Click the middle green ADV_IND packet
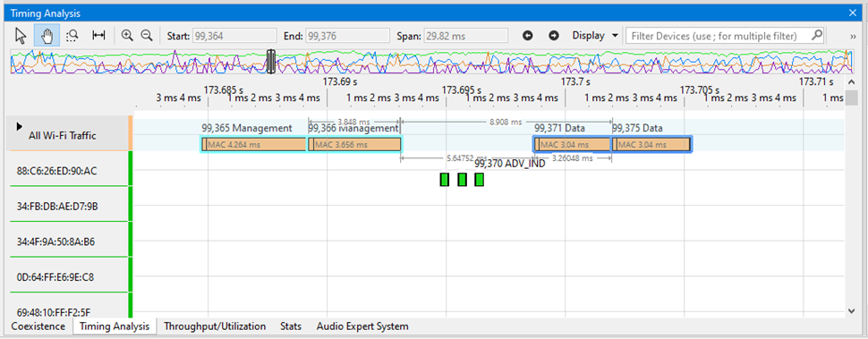 click(x=463, y=179)
